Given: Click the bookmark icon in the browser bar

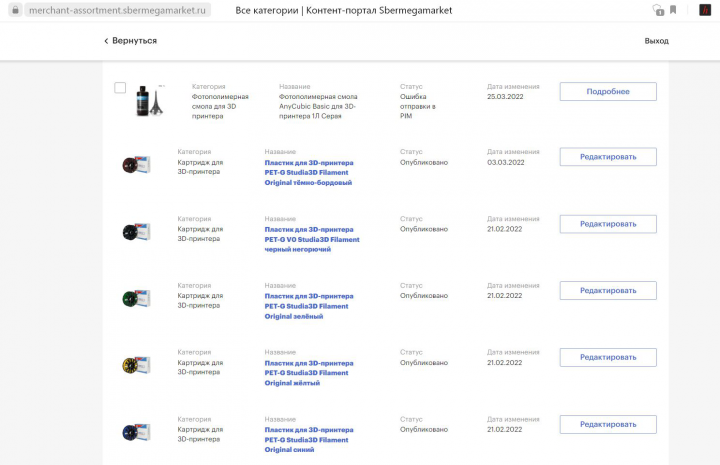Looking at the screenshot, I should coord(673,10).
